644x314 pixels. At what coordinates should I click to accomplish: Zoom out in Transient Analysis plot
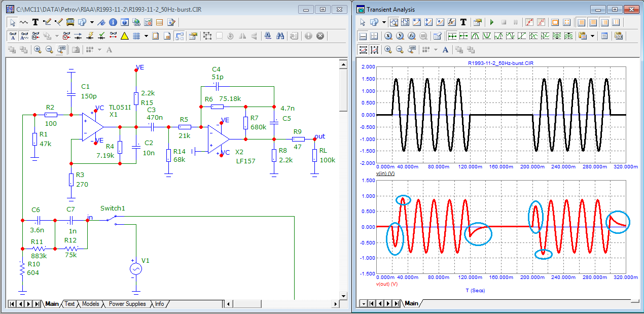click(400, 50)
